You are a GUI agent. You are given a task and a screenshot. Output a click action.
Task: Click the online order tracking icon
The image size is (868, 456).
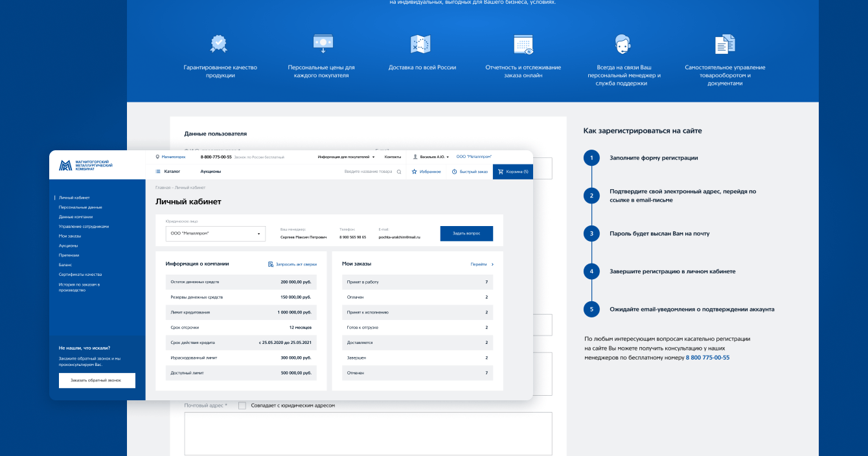pos(523,44)
